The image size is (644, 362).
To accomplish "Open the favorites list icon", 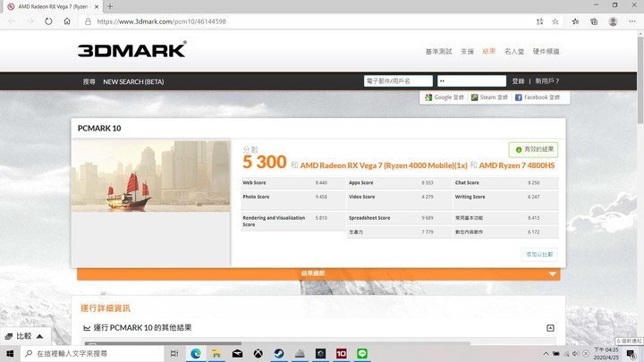I will (575, 21).
